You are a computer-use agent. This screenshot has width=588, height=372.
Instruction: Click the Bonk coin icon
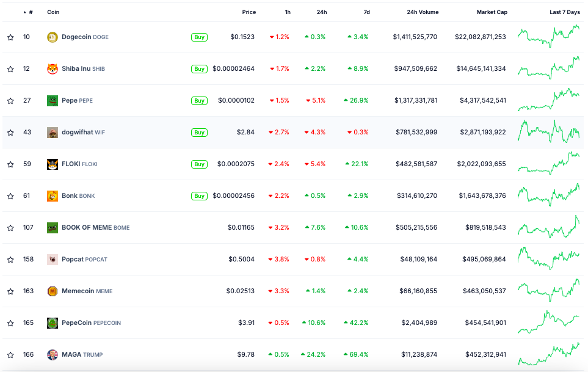tap(53, 196)
